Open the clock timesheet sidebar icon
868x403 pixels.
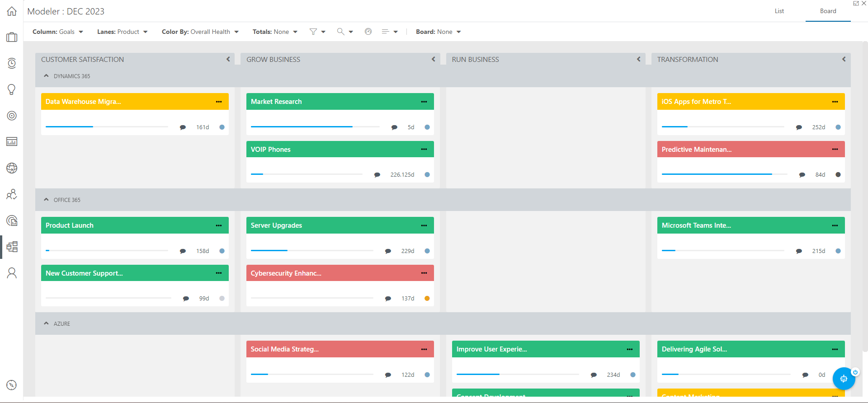pyautogui.click(x=12, y=63)
